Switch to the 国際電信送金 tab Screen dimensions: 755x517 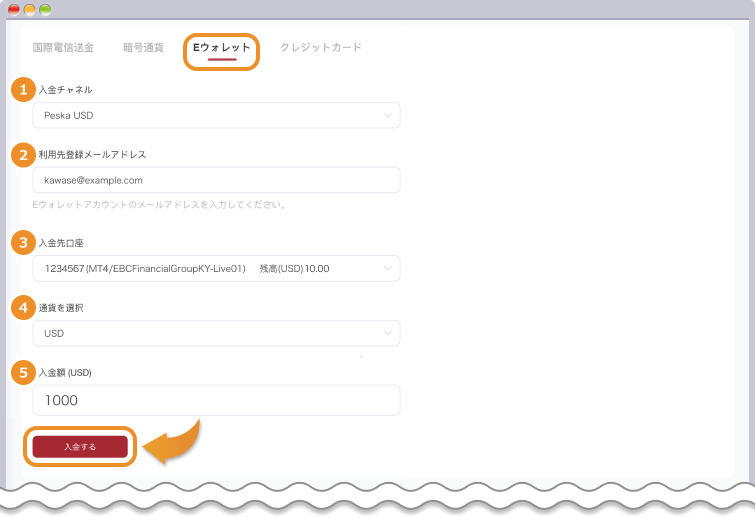(63, 47)
